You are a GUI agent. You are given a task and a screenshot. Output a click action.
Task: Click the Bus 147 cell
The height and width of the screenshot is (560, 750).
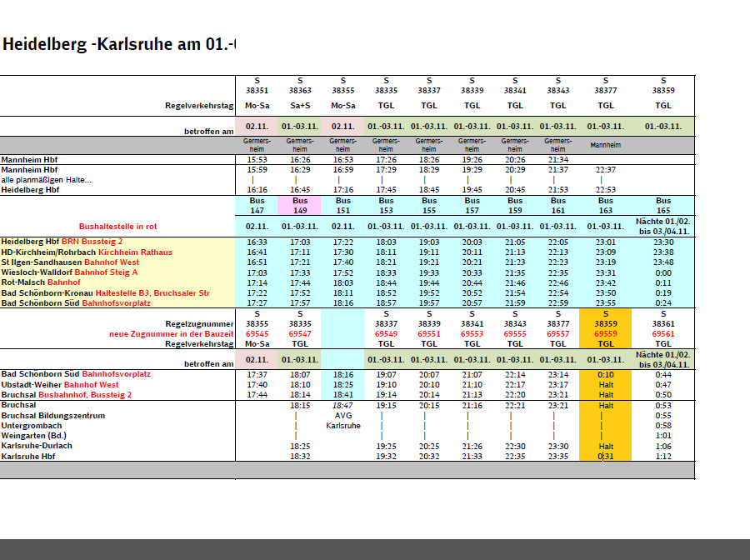click(x=257, y=206)
